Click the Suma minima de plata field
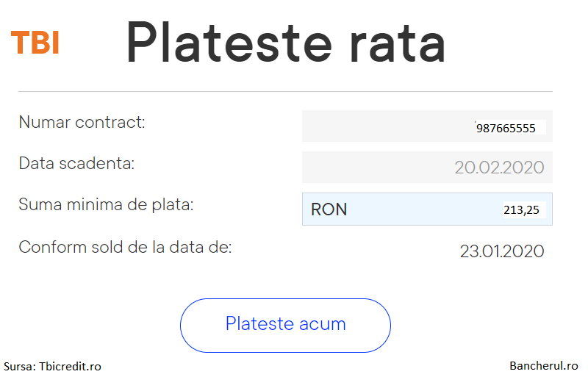This screenshot has width=588, height=377. click(427, 209)
